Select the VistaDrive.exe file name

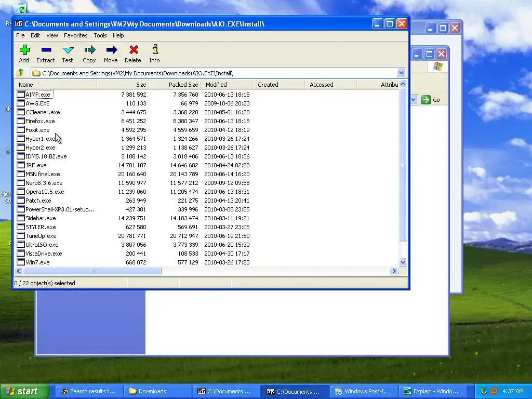click(44, 254)
